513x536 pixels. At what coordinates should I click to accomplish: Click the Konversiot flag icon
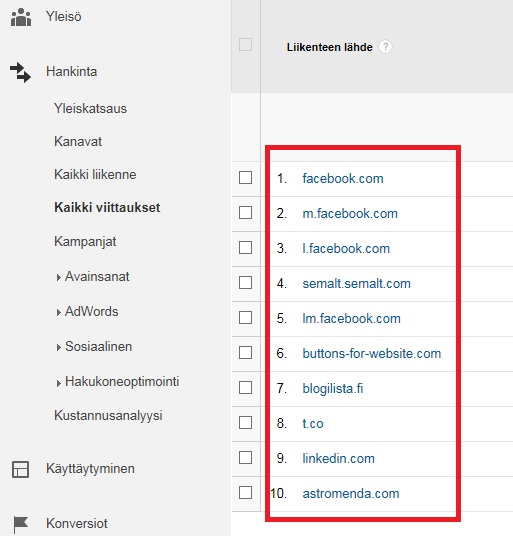21,524
